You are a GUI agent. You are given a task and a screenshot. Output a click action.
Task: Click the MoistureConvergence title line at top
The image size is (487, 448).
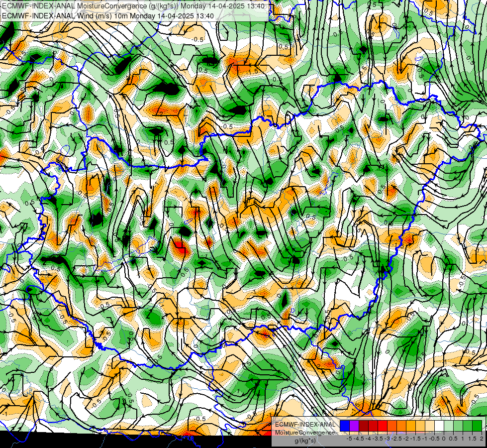133,6
